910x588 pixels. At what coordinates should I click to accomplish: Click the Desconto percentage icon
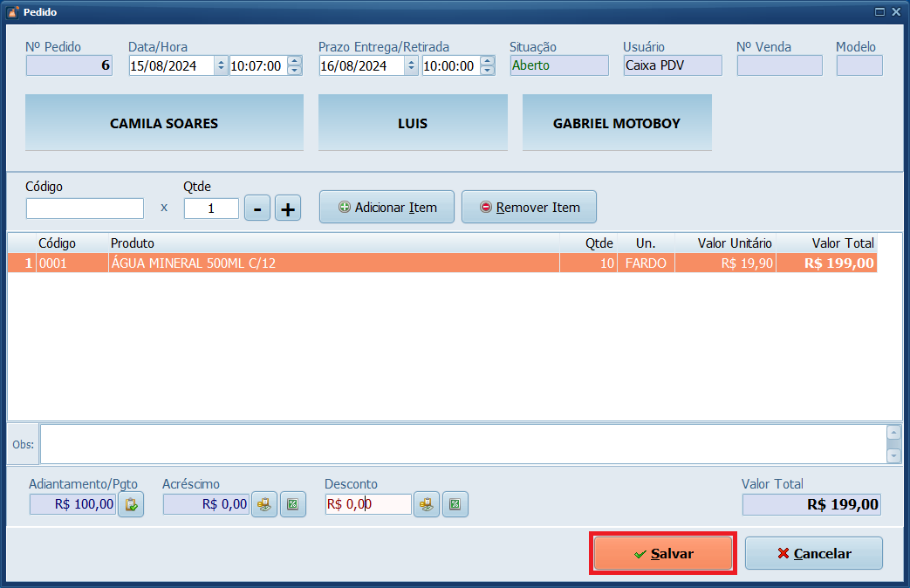[455, 504]
